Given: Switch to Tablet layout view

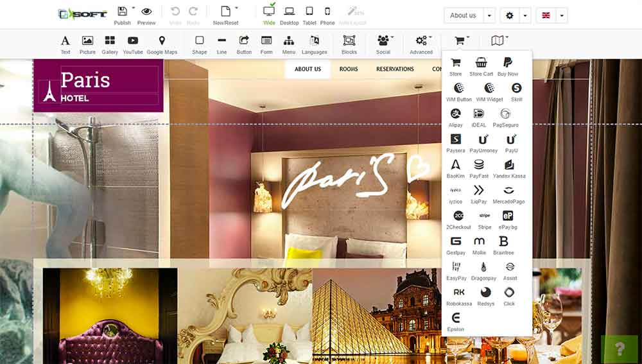Looking at the screenshot, I should (x=309, y=15).
